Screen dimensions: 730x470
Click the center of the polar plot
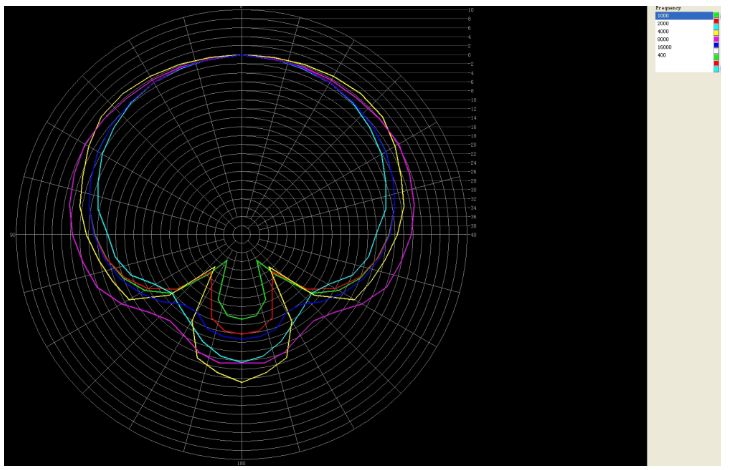click(241, 234)
